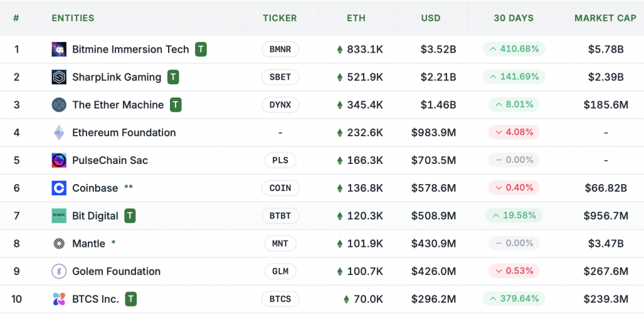The image size is (644, 314).
Task: Click the Bit Digital logo icon
Action: click(59, 216)
